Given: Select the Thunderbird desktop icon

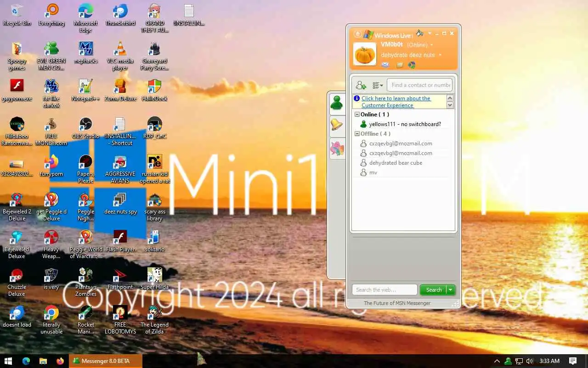Looking at the screenshot, I should 120,15.
